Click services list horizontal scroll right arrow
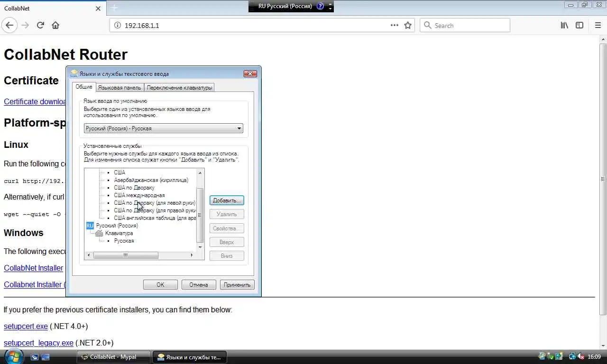The width and height of the screenshot is (607, 364). point(192,255)
